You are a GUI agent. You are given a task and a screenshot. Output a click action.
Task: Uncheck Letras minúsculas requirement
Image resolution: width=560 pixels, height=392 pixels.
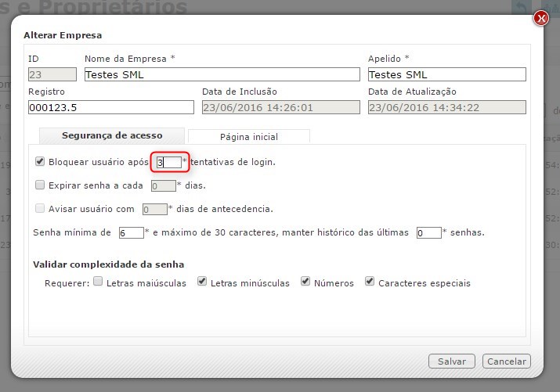[x=202, y=282]
